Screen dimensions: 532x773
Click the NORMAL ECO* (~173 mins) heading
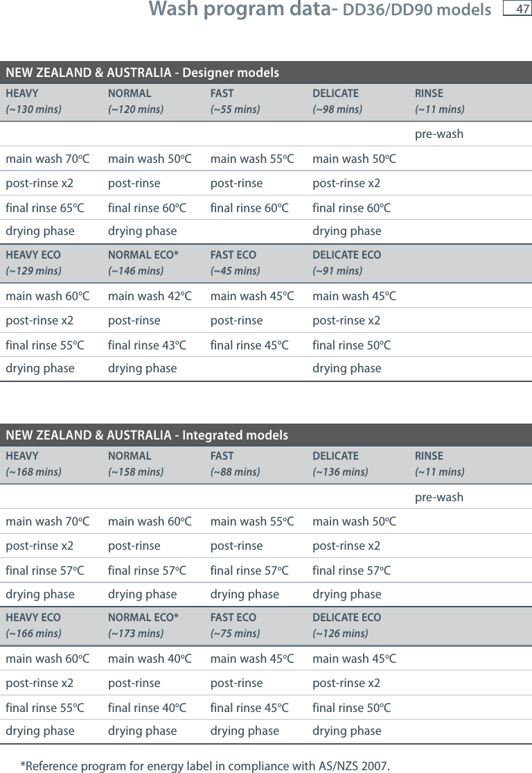click(143, 625)
